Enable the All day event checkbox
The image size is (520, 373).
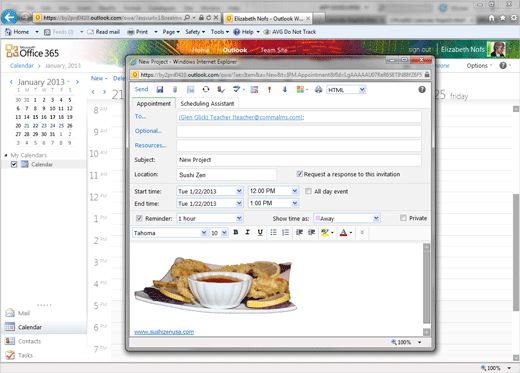click(308, 191)
